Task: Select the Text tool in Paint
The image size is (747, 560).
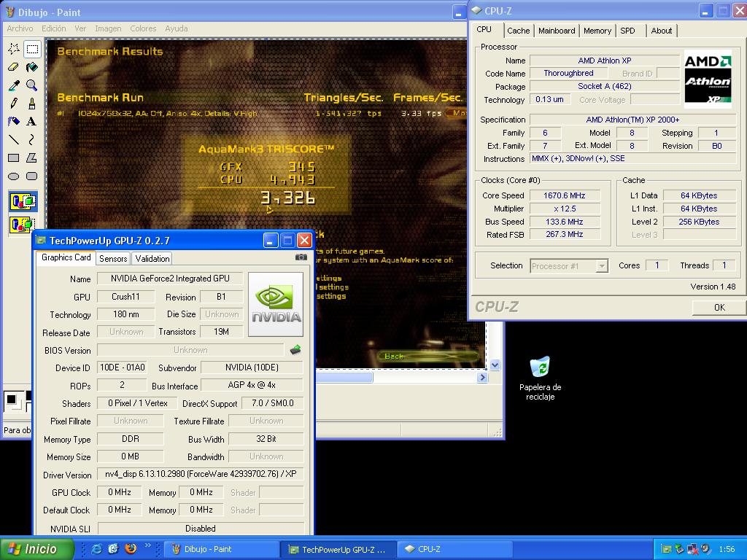Action: (x=32, y=122)
